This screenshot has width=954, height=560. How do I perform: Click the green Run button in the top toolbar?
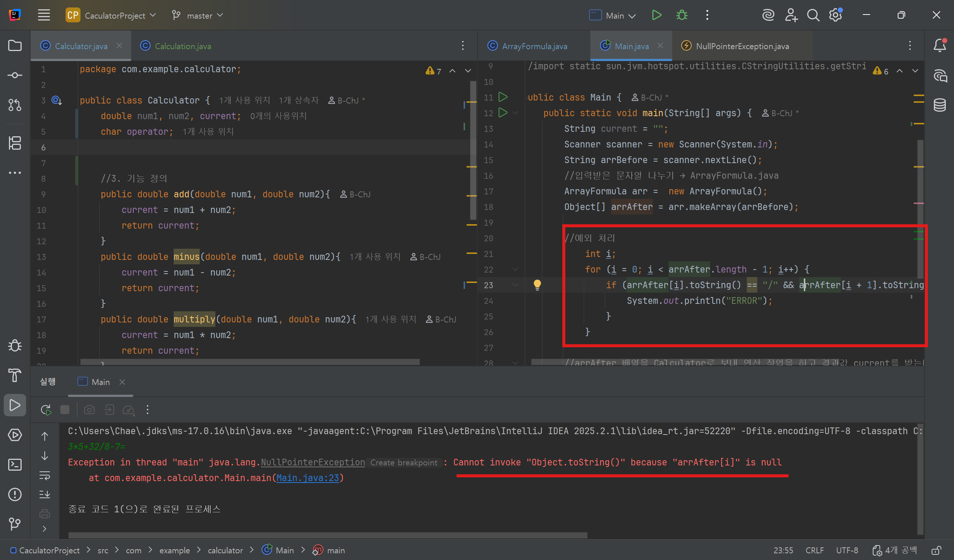pyautogui.click(x=657, y=16)
